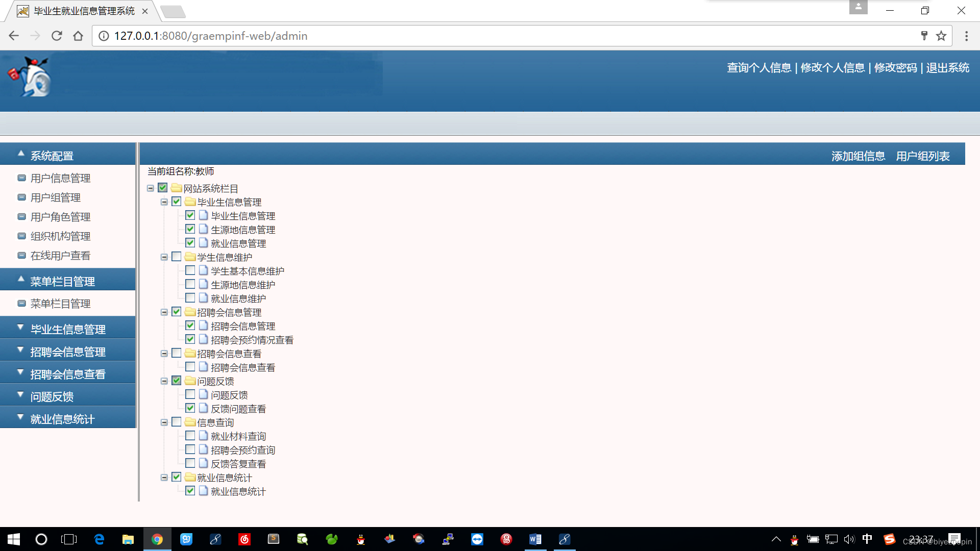Click the file icon of 就业材料查询

click(x=203, y=436)
